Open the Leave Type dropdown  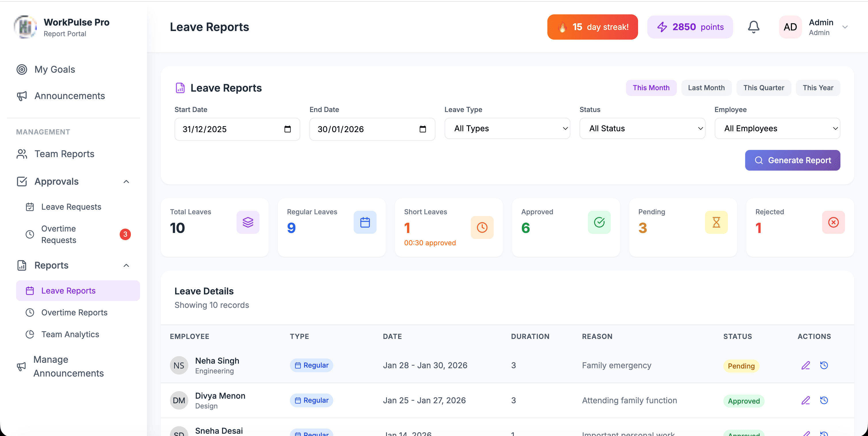(x=507, y=128)
